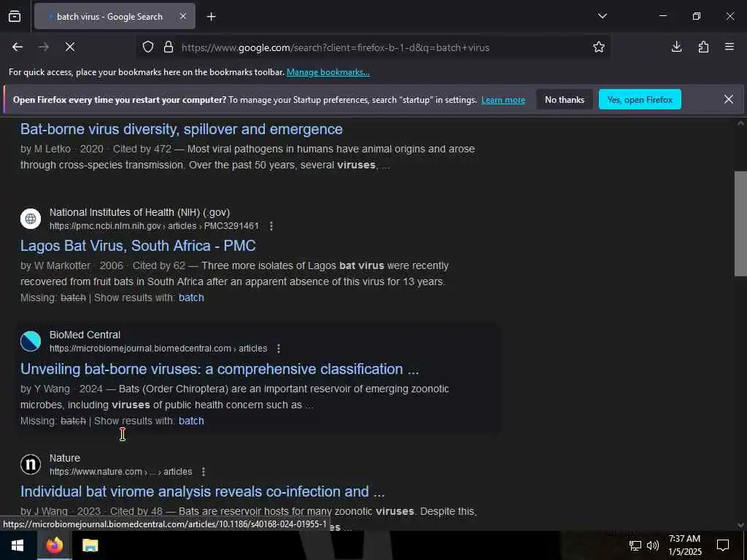747x560 pixels.
Task: Open Lagos Bat Virus, South Africa result
Action: click(138, 246)
